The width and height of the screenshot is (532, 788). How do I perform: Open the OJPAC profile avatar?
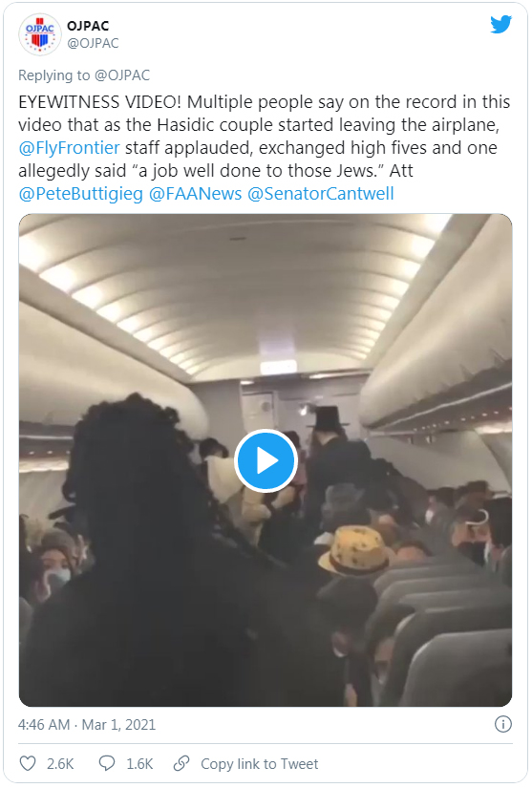(x=40, y=35)
